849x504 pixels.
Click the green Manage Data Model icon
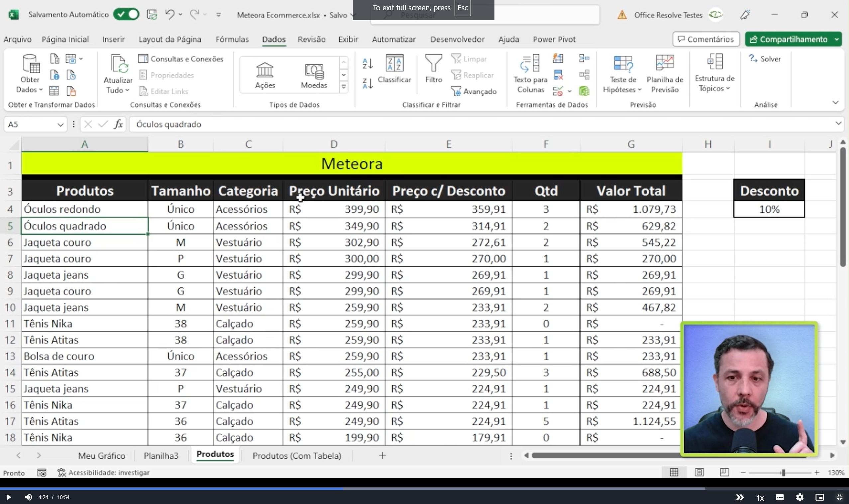coord(584,91)
